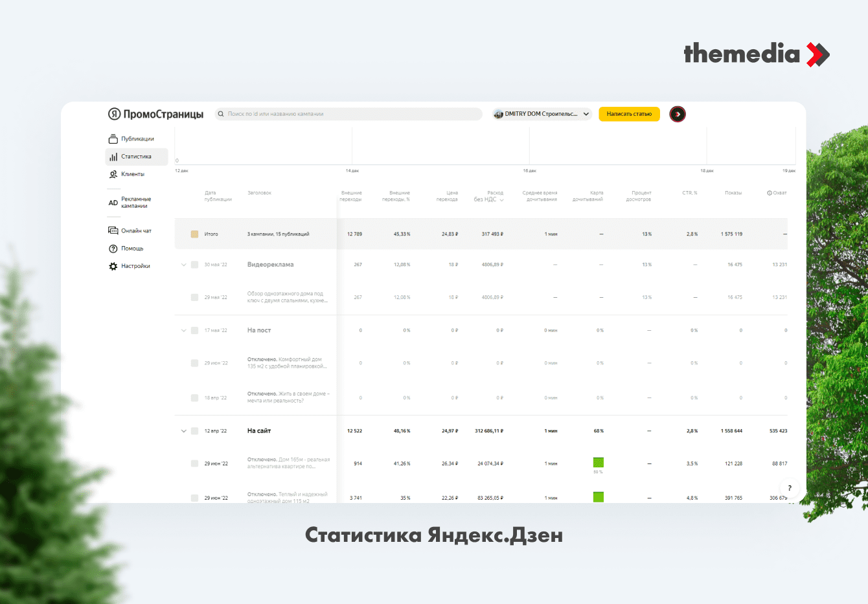Click the Внешние переходы, % column header

(396, 196)
